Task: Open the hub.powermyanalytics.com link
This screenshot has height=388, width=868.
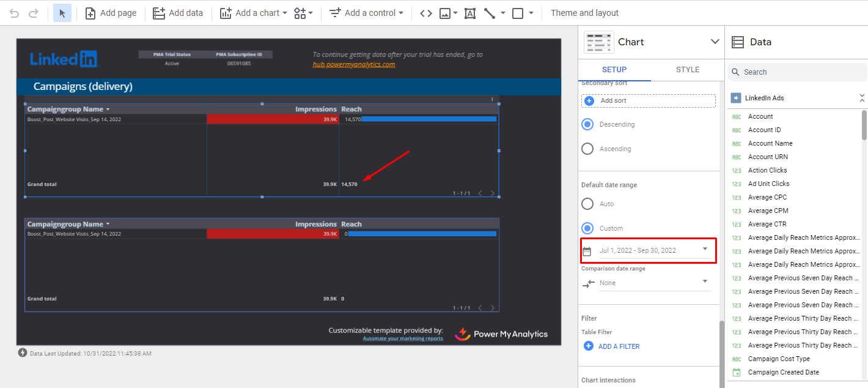Action: [354, 64]
